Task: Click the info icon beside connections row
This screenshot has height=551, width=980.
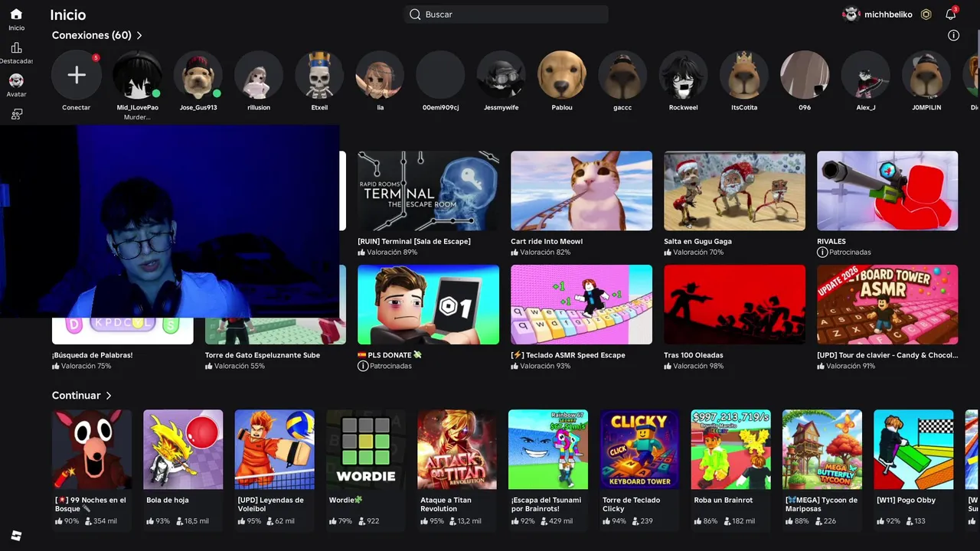Action: pos(953,35)
